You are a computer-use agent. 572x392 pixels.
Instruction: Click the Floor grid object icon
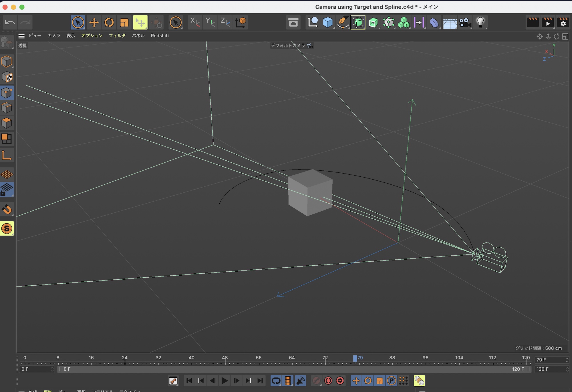(x=450, y=22)
